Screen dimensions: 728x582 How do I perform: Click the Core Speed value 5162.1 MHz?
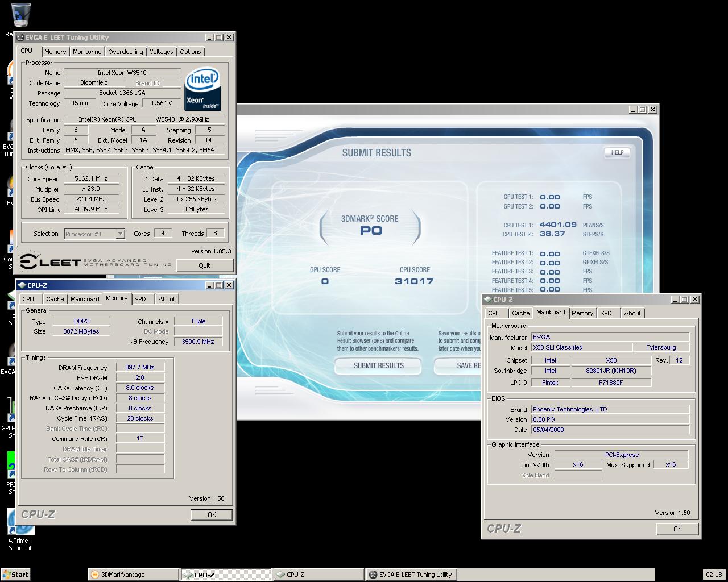[x=91, y=178]
